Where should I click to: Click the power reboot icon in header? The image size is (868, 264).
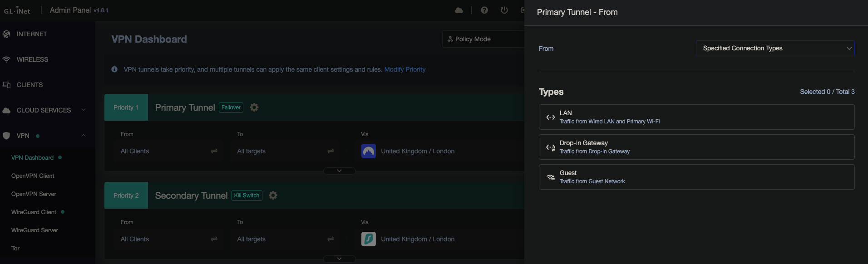(504, 10)
